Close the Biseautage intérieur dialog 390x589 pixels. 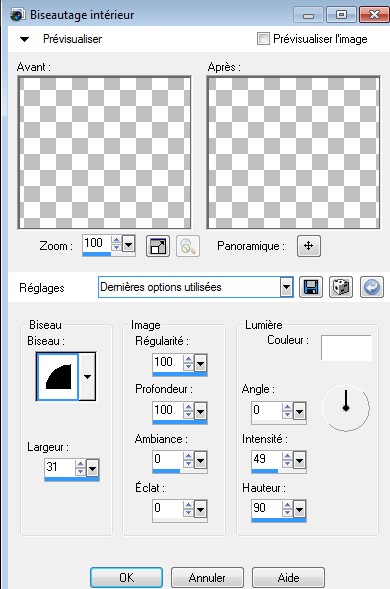coord(374,15)
